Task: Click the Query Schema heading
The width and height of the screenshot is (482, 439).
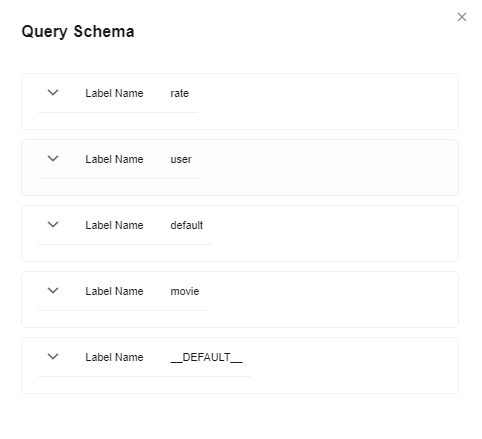Action: [x=78, y=32]
